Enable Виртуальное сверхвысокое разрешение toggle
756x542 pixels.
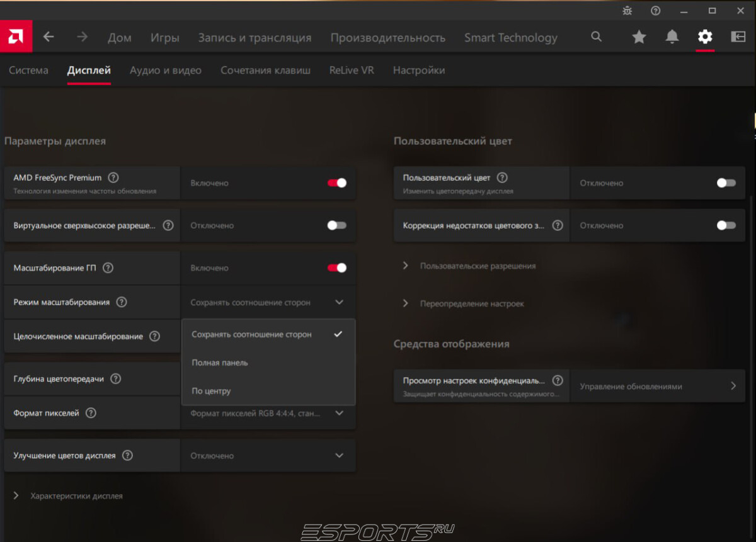337,225
